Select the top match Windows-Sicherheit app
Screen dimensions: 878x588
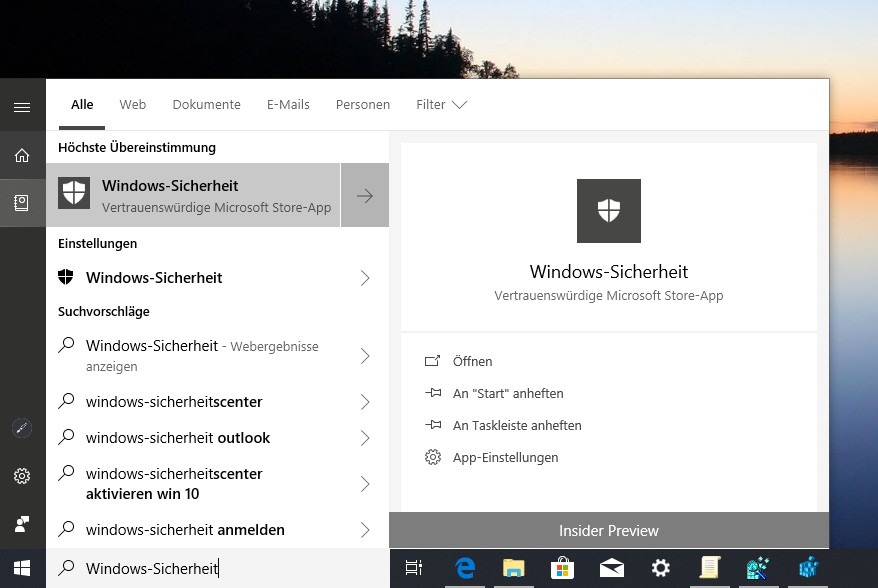pos(193,195)
